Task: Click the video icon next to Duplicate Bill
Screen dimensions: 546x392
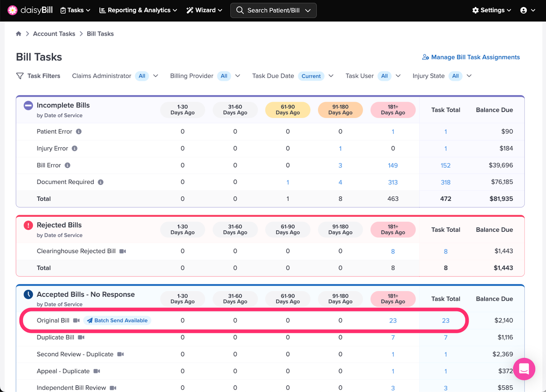Action: (x=81, y=337)
